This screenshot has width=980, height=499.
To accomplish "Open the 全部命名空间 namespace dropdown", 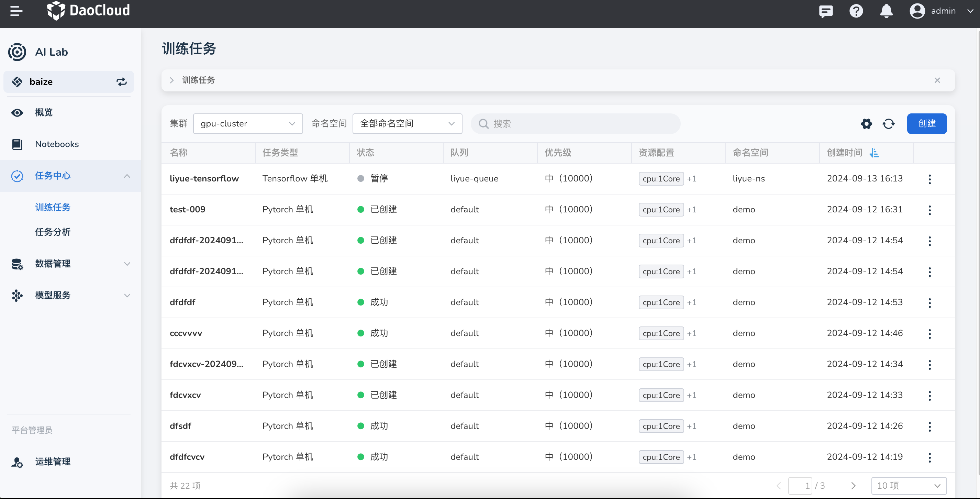I will pos(407,124).
